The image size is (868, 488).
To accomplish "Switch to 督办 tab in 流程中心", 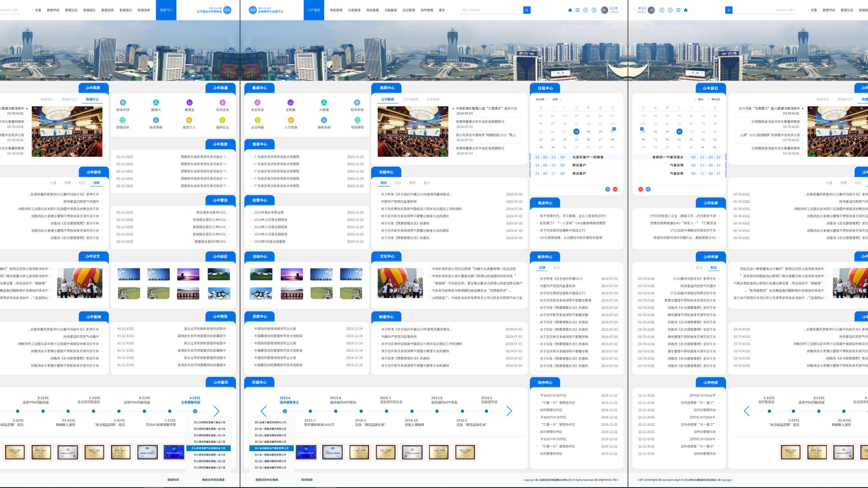I will (427, 183).
